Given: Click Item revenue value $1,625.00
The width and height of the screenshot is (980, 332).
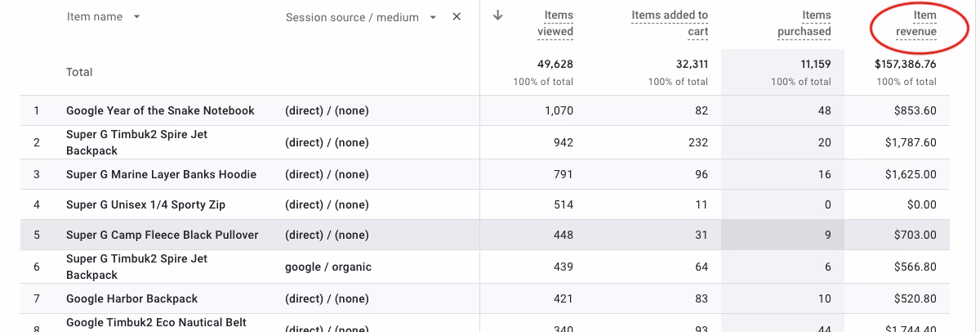Looking at the screenshot, I should 911,174.
